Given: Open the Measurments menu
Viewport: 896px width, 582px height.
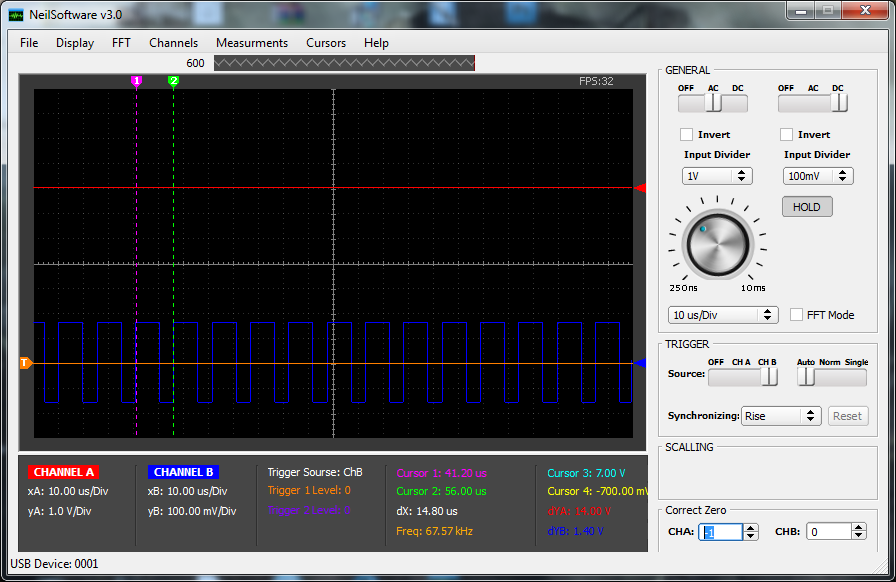Looking at the screenshot, I should [252, 43].
